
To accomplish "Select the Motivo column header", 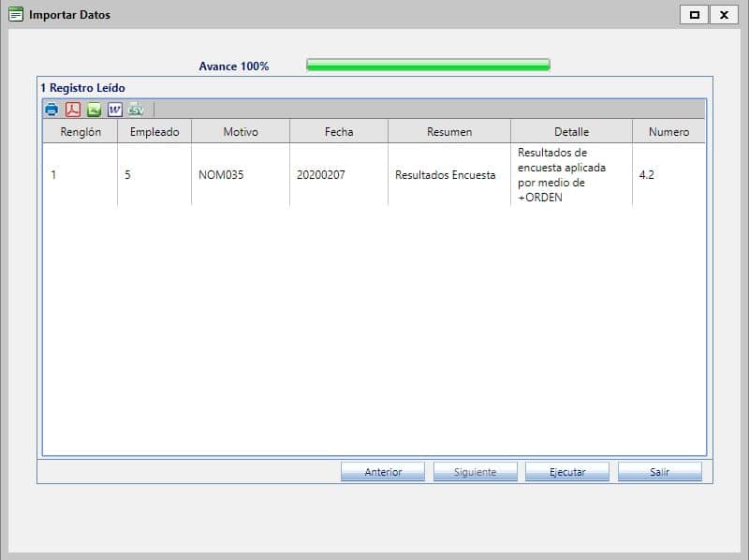I will tap(241, 132).
